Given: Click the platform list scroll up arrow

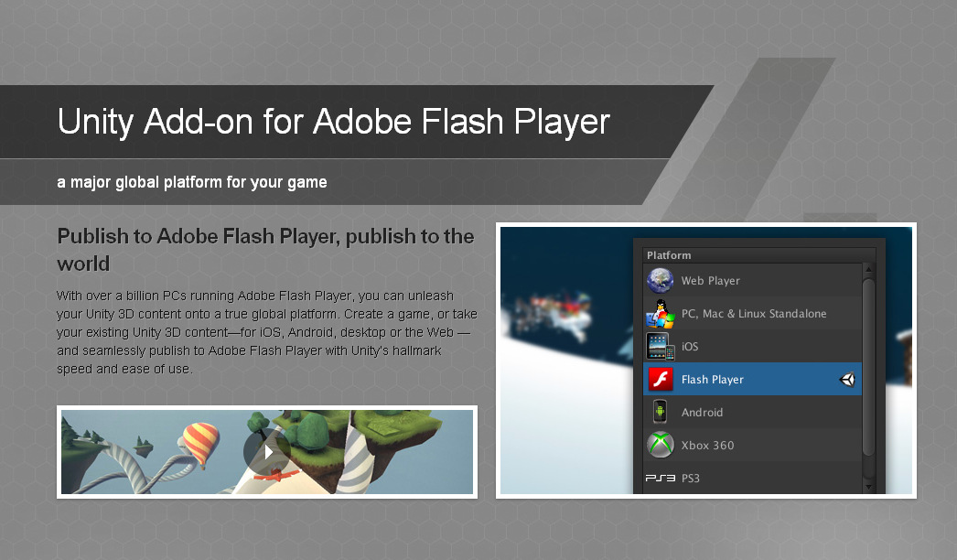Looking at the screenshot, I should [868, 269].
